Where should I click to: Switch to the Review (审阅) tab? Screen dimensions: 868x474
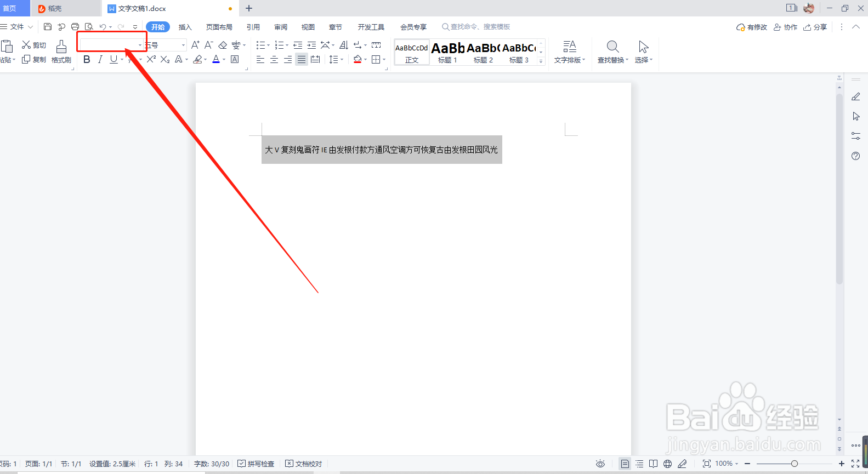click(x=281, y=27)
